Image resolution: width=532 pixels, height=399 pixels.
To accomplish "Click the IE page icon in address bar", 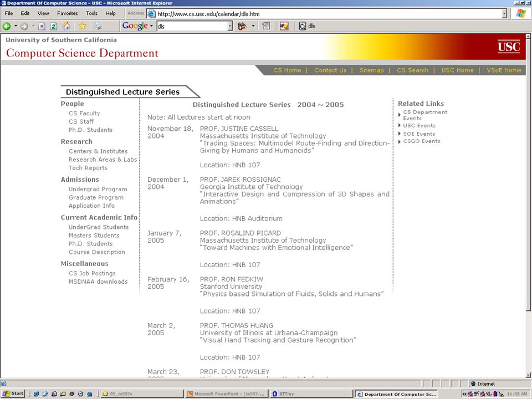I will click(x=151, y=14).
